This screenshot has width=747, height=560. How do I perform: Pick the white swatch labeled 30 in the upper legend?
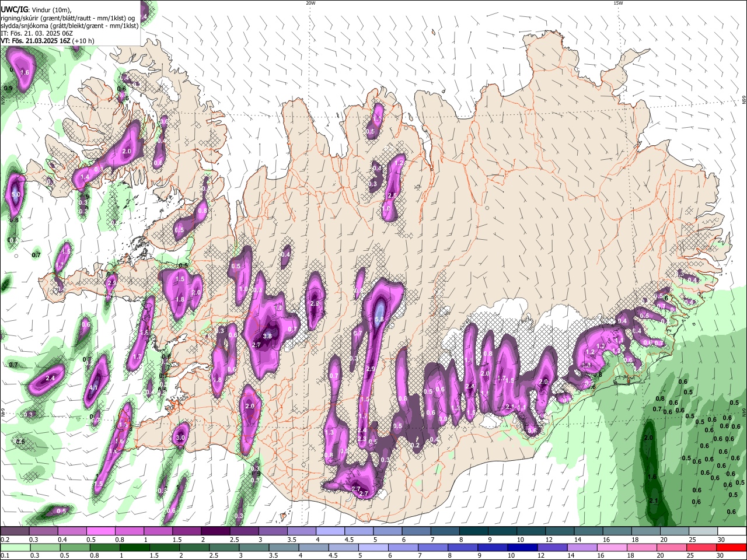tap(732, 531)
